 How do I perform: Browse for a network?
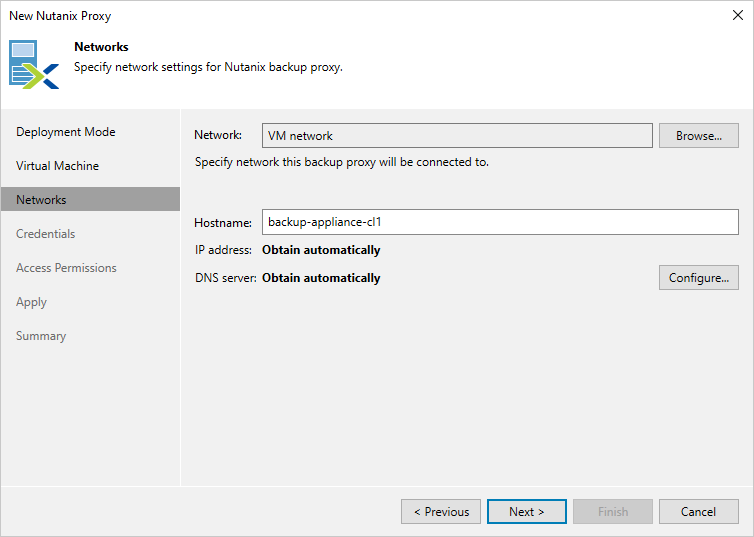click(698, 136)
